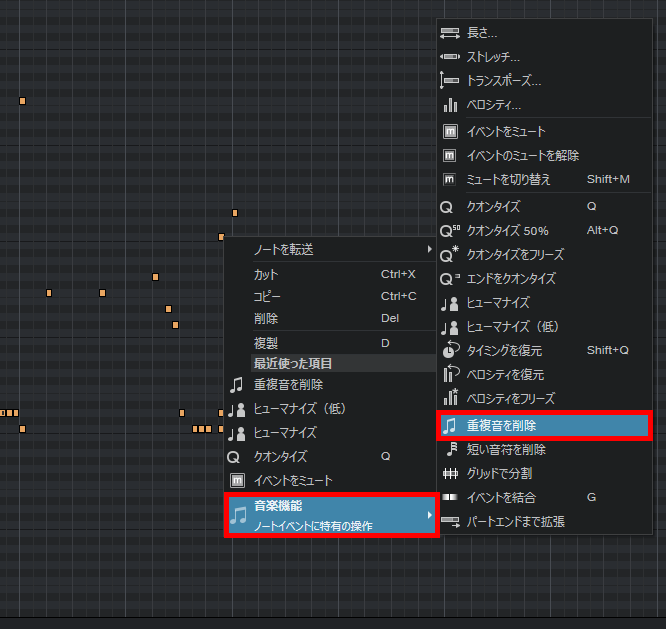The image size is (666, 629).
Task: Unmute events with イベントのミュートを解除
Action: tap(522, 155)
